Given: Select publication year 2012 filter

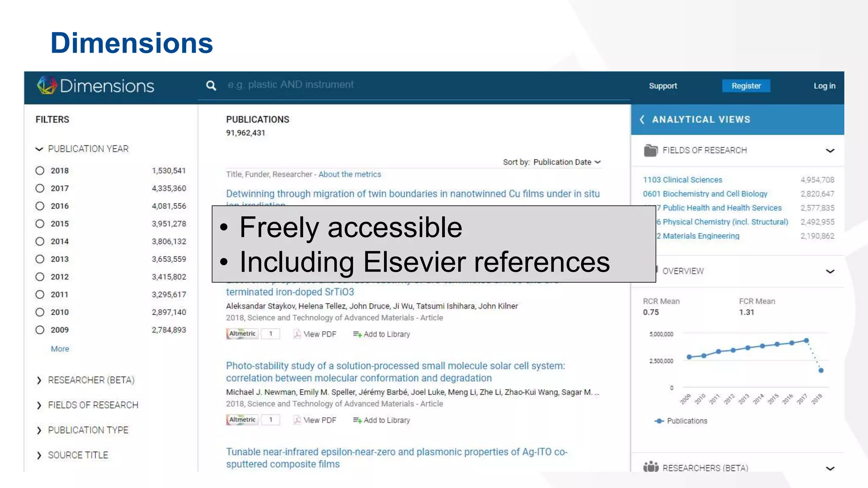Looking at the screenshot, I should tap(40, 277).
